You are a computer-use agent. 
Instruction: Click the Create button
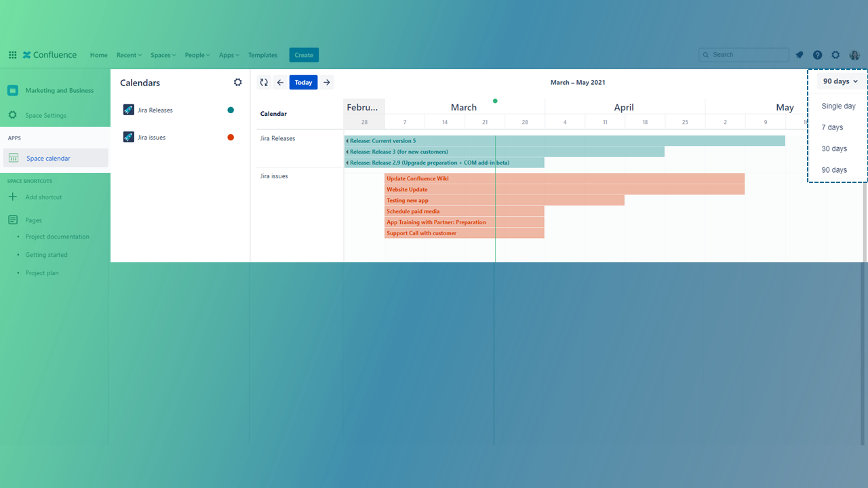(x=304, y=55)
